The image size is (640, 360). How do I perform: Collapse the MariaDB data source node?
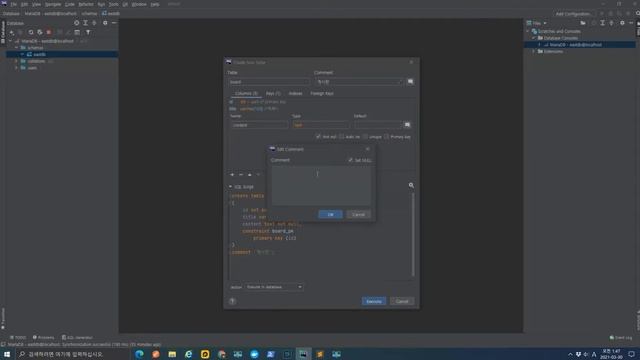11,41
